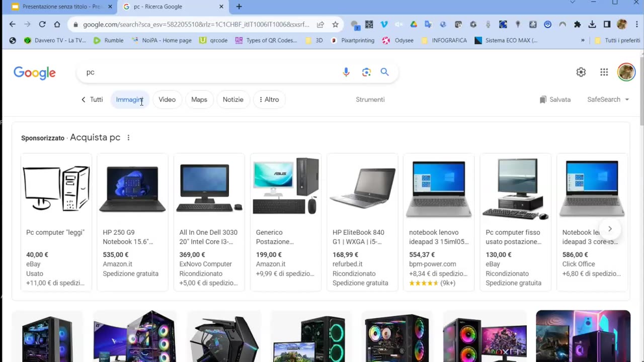Viewport: 644px width, 362px height.
Task: Open Types of QR Codes bookmark
Action: pos(266,40)
